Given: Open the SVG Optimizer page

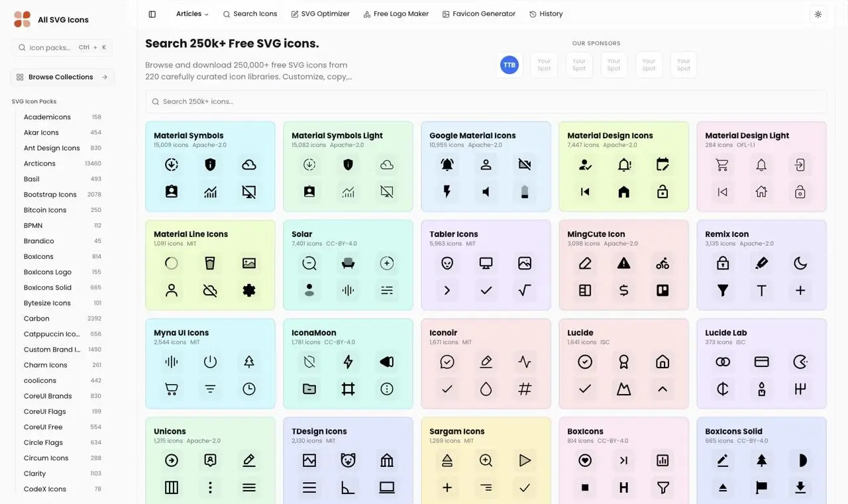Looking at the screenshot, I should click(x=320, y=14).
